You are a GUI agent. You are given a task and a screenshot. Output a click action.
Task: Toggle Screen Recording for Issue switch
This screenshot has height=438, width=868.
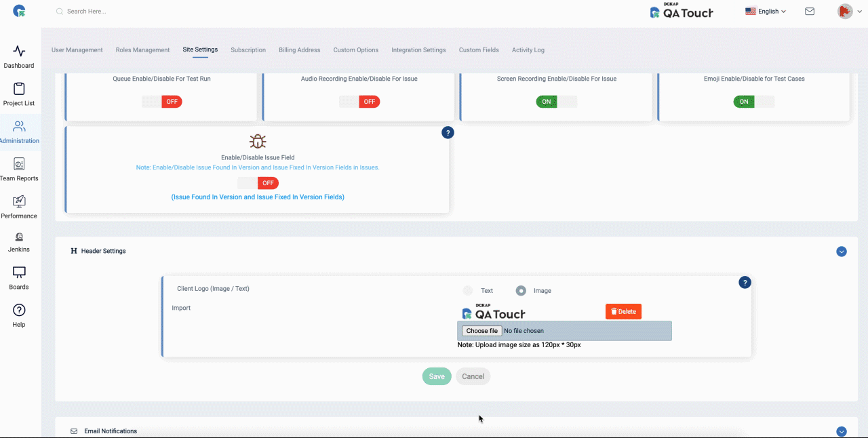pyautogui.click(x=557, y=102)
